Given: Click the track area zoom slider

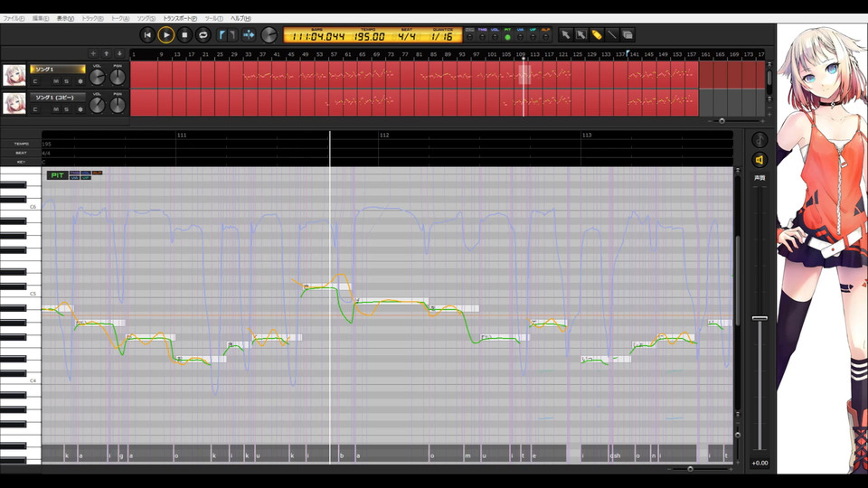Looking at the screenshot, I should [722, 120].
